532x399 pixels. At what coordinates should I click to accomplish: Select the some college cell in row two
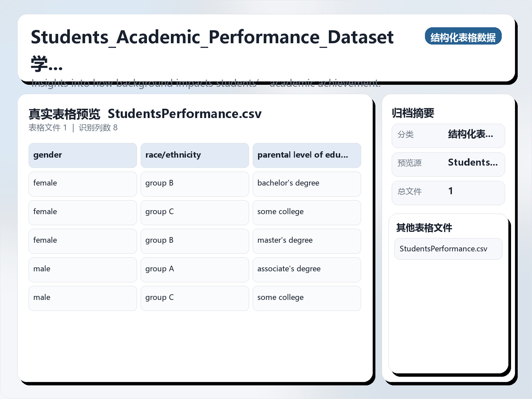(x=280, y=212)
